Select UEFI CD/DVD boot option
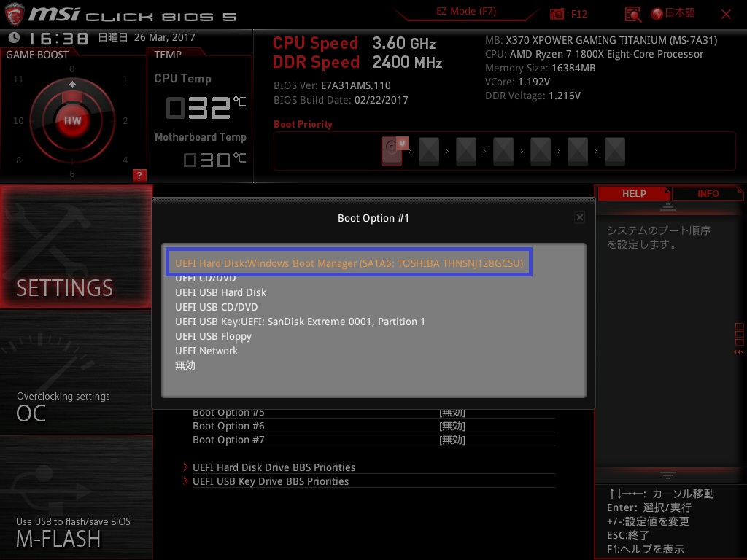Screen dimensions: 747x560 (x=205, y=279)
